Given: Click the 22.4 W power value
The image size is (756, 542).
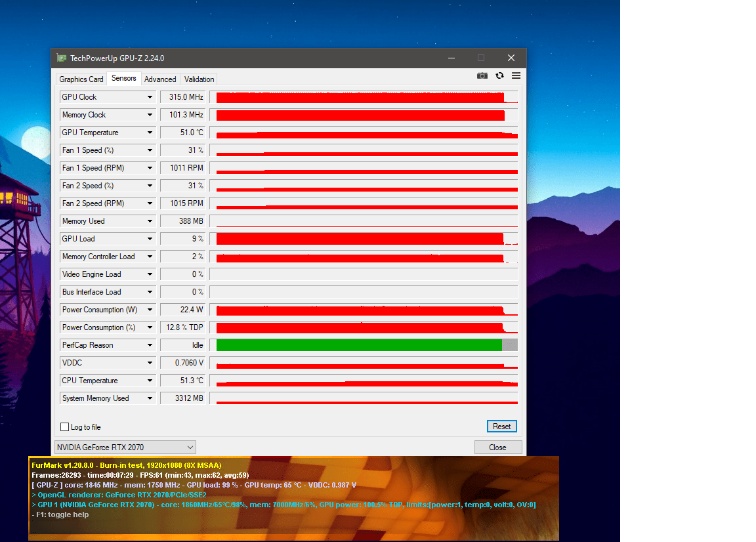Looking at the screenshot, I should [182, 310].
